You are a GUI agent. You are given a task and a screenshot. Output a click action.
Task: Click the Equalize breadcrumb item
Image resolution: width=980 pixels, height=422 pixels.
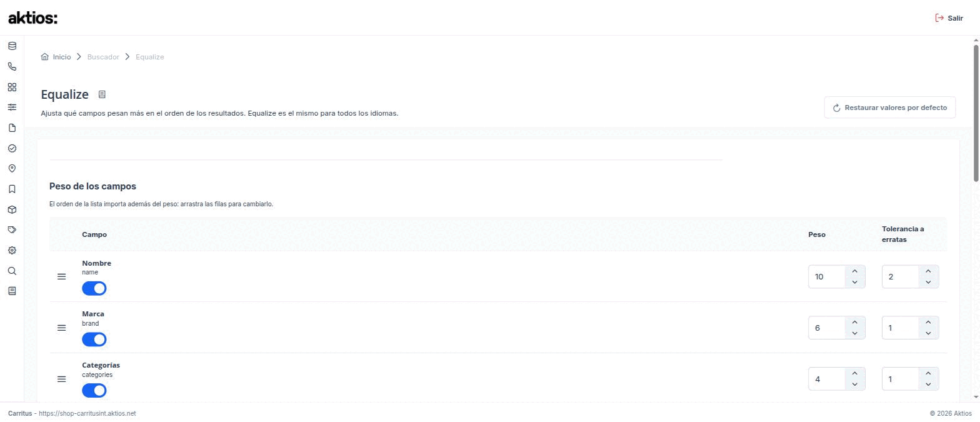pos(150,57)
